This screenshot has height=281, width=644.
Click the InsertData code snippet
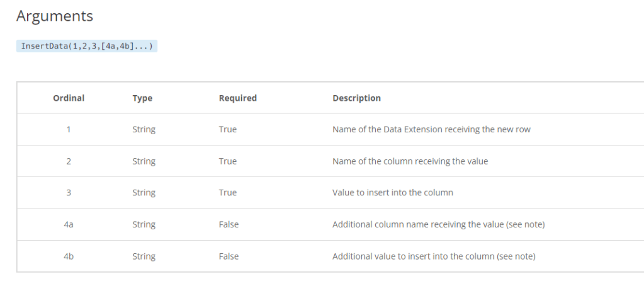(x=87, y=47)
